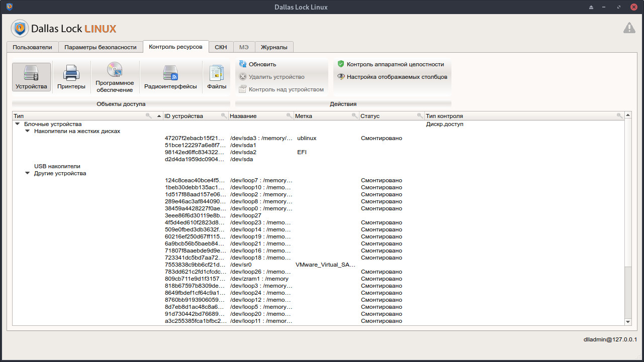644x362 pixels.
Task: Open the filter magnifier on Статус column
Action: pos(420,115)
